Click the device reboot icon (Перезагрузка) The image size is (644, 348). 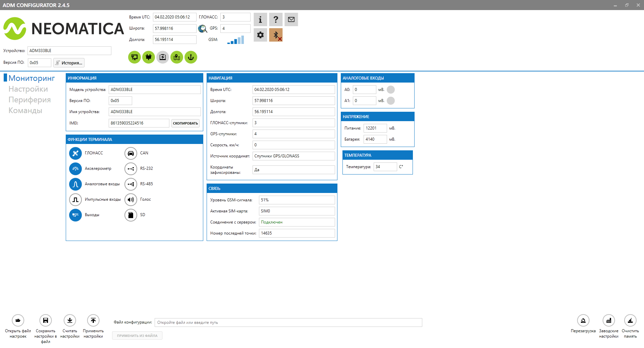(583, 320)
